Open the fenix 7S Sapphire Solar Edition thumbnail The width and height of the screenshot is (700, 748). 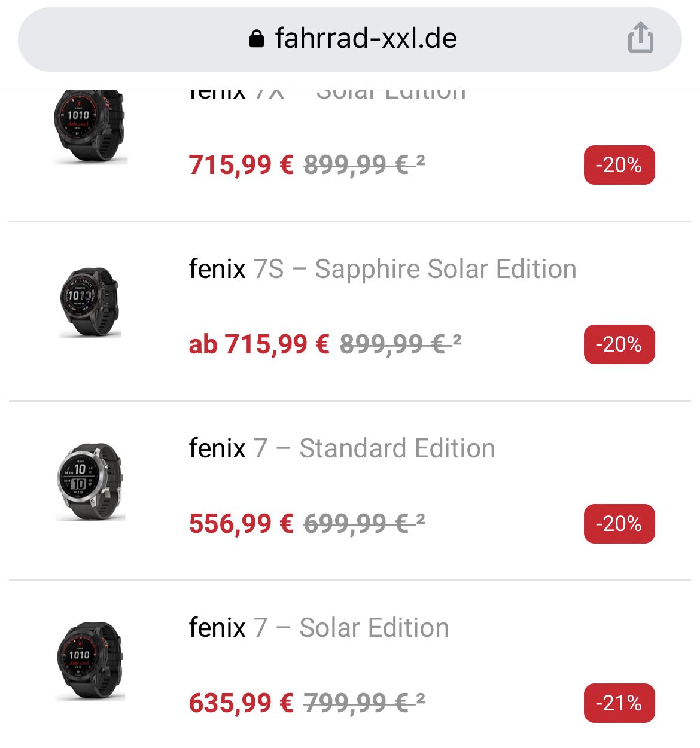coord(90,302)
